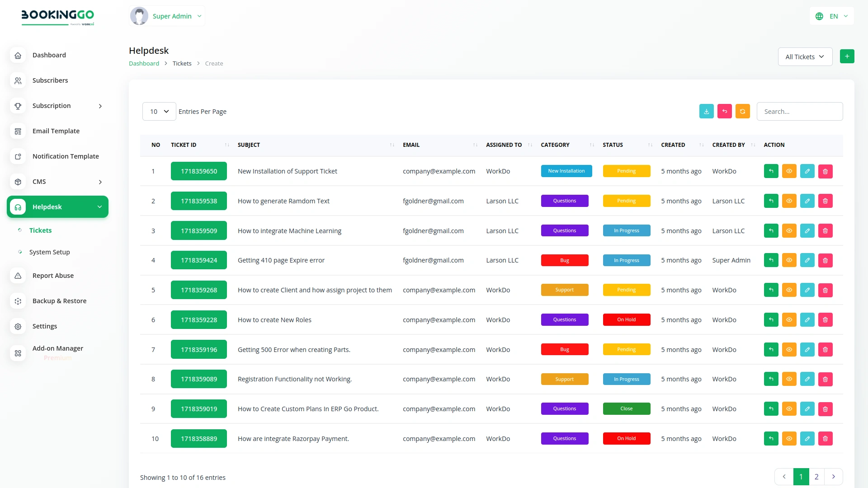Image resolution: width=868 pixels, height=488 pixels.
Task: Delete ticket 1718358889 using the trash icon
Action: pyautogui.click(x=826, y=438)
